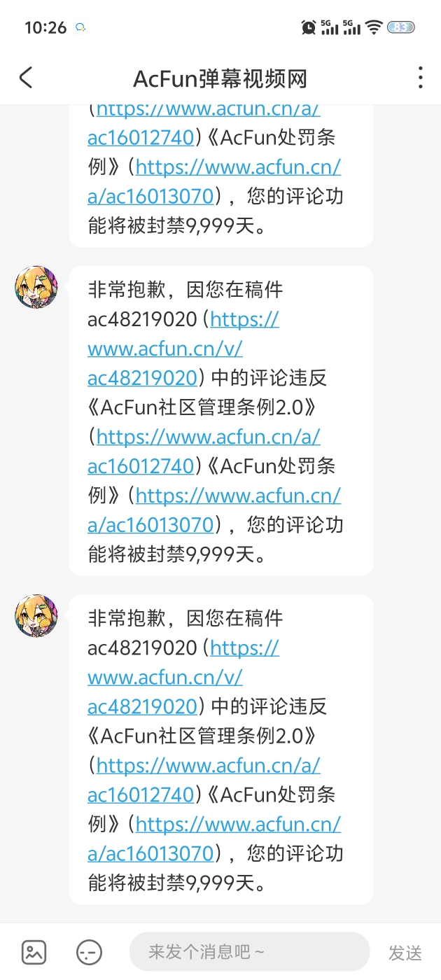The height and width of the screenshot is (980, 441).
Task: Open ac16013070 link in top partial message
Action: [214, 181]
